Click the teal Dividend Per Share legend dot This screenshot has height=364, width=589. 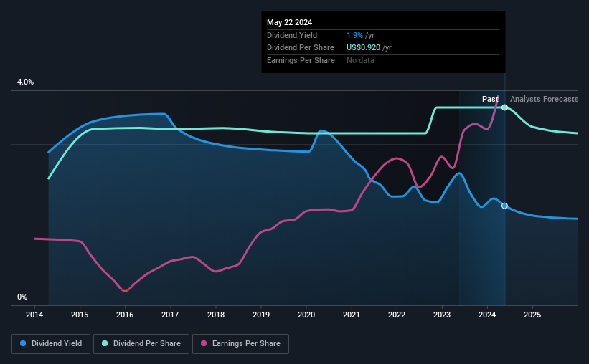click(105, 343)
